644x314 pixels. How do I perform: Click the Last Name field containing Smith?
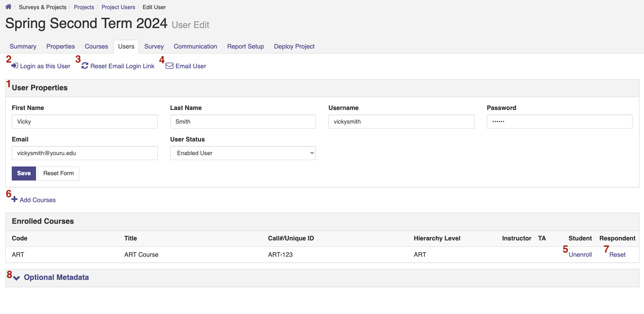click(x=243, y=122)
